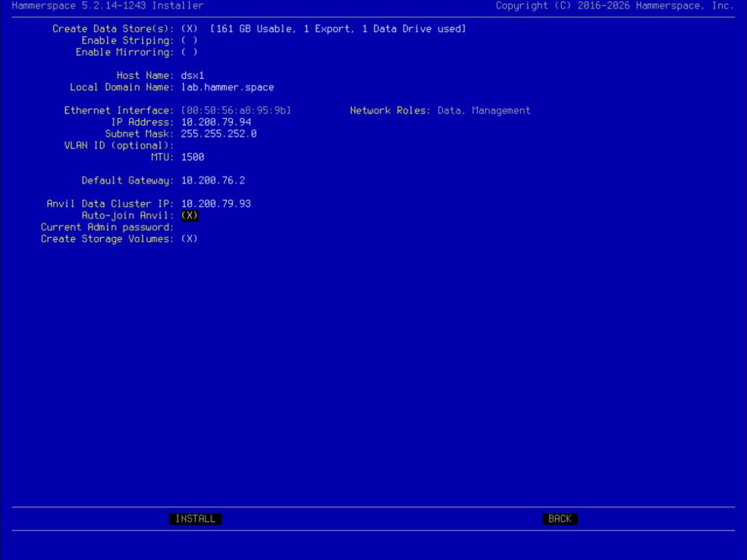The width and height of the screenshot is (747, 560).
Task: Click the data store summary 161 GB Usable
Action: [338, 29]
